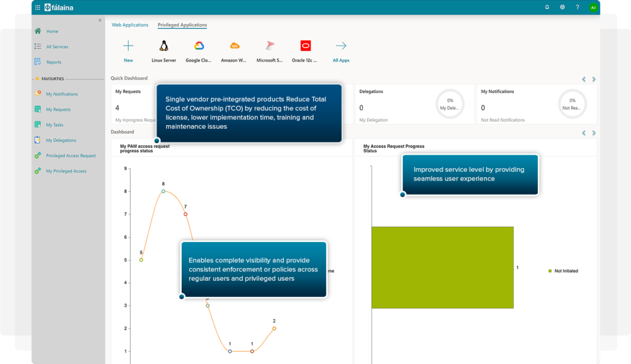Click My Delegation caption text
Image resolution: width=631 pixels, height=364 pixels.
pos(373,120)
